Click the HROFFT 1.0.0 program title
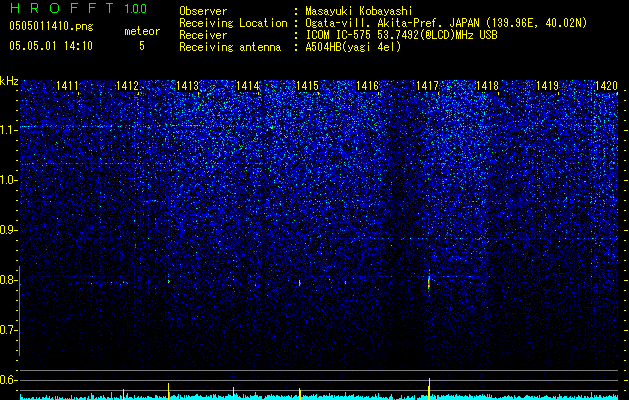629x400 pixels. (79, 8)
